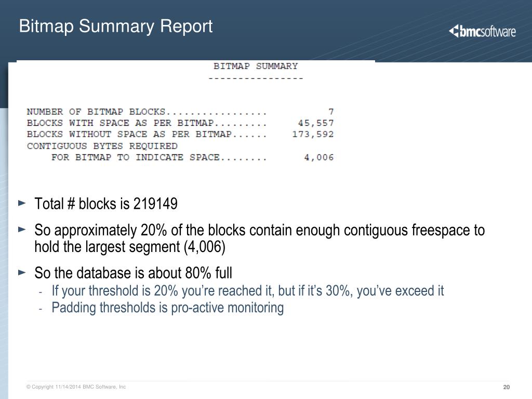532x399 pixels.
Task: Click the bitmap block count value 7
Action: point(331,112)
